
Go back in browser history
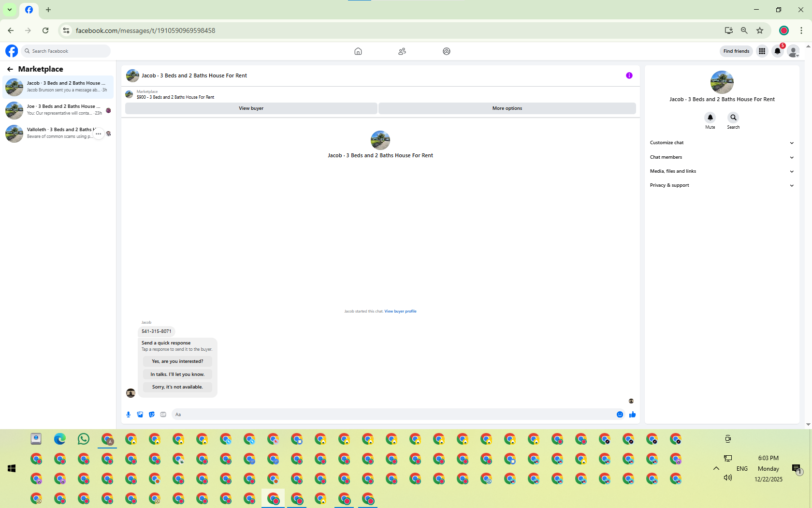[11, 30]
